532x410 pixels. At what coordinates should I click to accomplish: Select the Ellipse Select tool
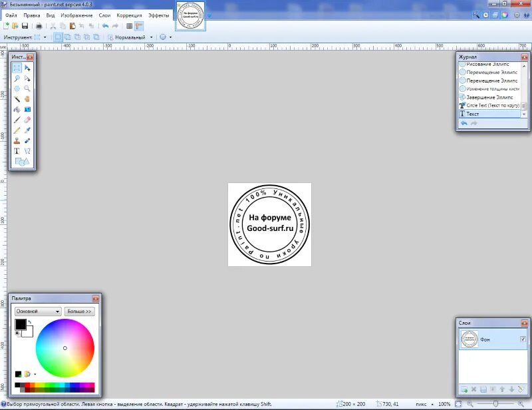click(x=17, y=89)
